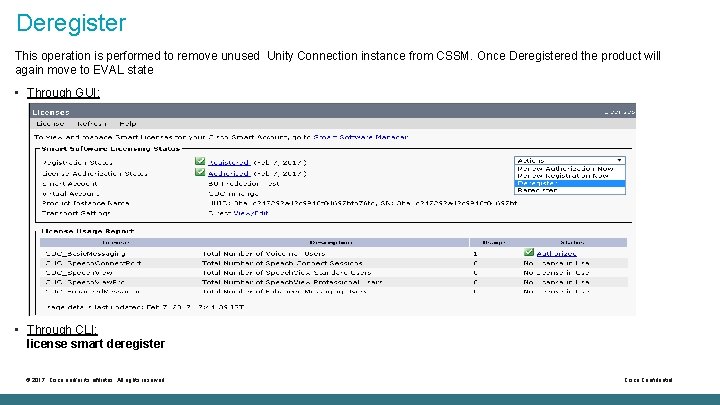The image size is (720, 405).
Task: Click the Usage column header
Action: [494, 242]
